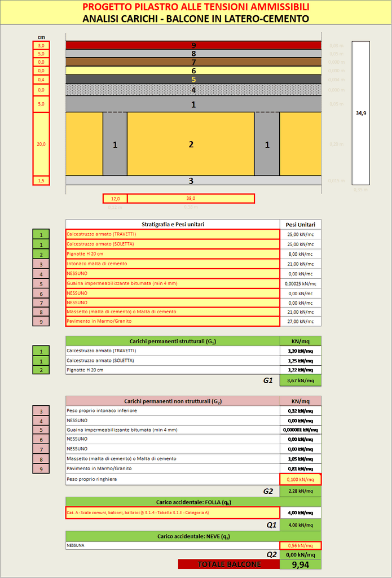
Task: Click the 12,0 travetto width cell
Action: (114, 198)
